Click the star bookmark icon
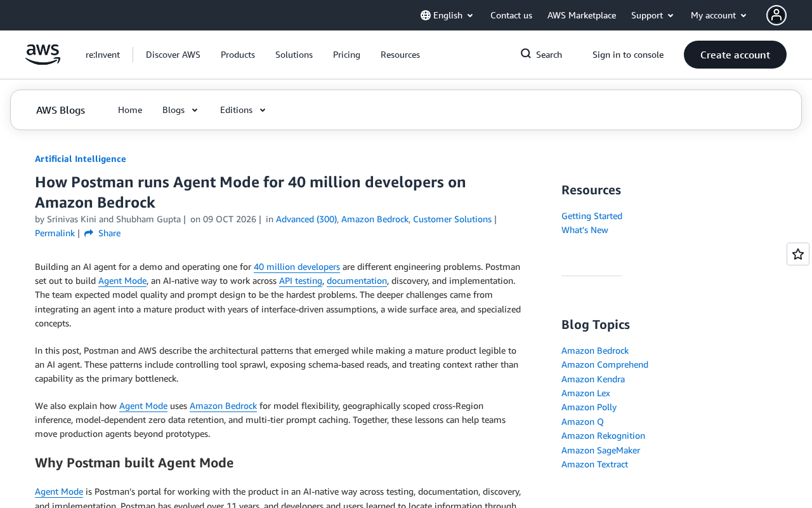 click(x=798, y=254)
